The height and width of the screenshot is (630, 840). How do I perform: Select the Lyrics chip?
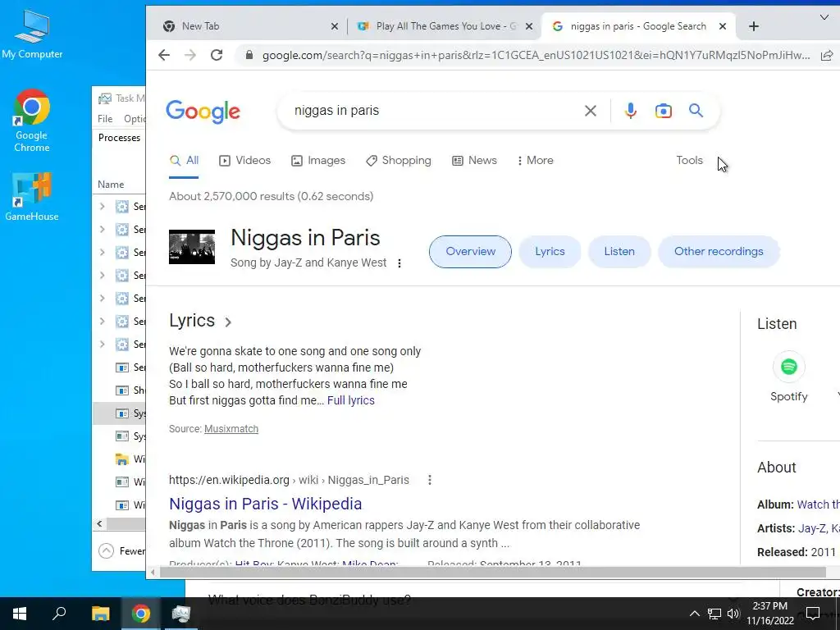[550, 252]
